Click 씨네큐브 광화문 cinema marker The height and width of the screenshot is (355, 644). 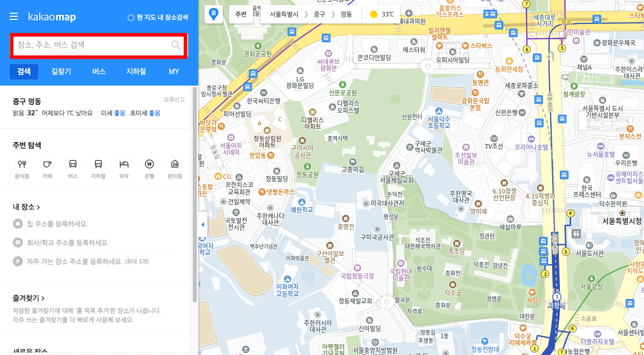329,52
